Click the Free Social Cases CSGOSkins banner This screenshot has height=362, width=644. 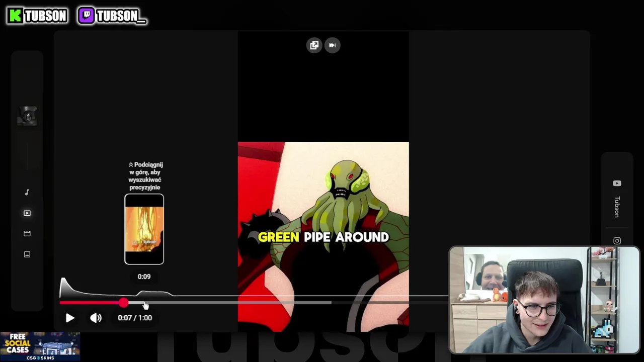tap(40, 346)
